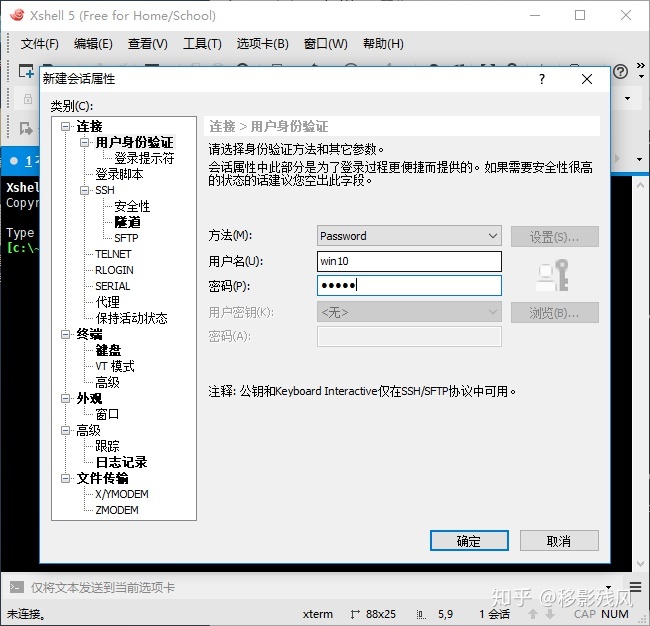650x626 pixels.
Task: Select 隧道 in the category tree
Action: 128,222
